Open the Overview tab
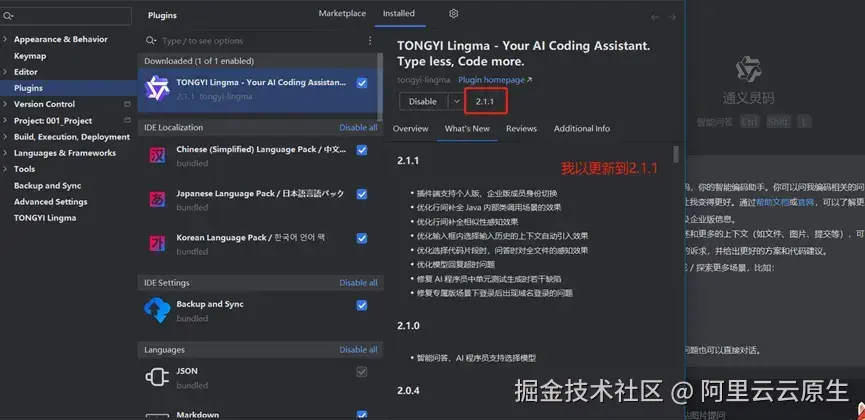 pyautogui.click(x=410, y=128)
